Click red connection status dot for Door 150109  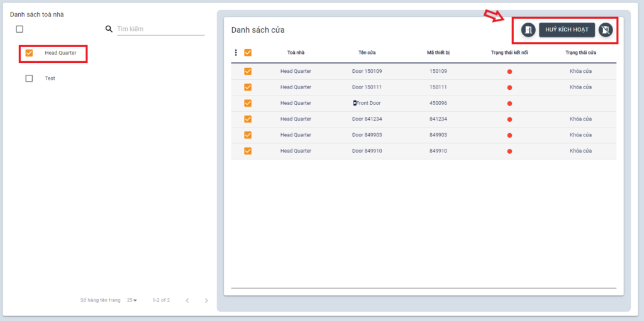(509, 72)
